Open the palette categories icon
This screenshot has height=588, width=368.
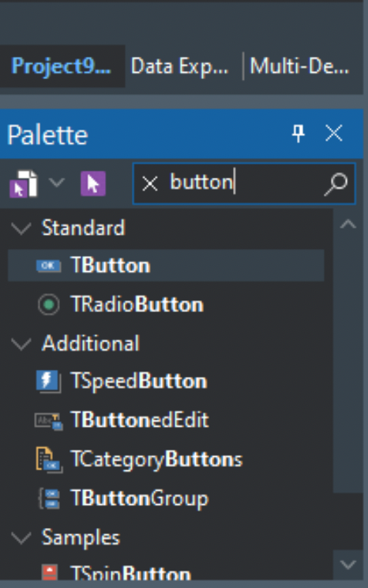[24, 183]
